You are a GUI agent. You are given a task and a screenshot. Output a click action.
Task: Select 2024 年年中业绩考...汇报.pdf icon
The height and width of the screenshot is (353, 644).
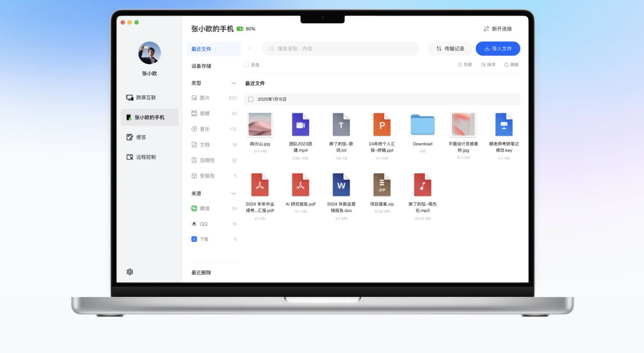click(260, 185)
